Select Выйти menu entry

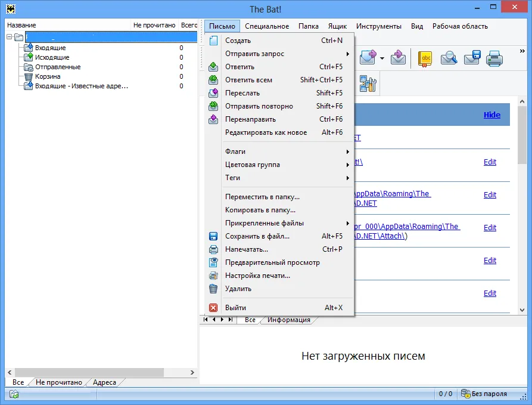pyautogui.click(x=279, y=308)
